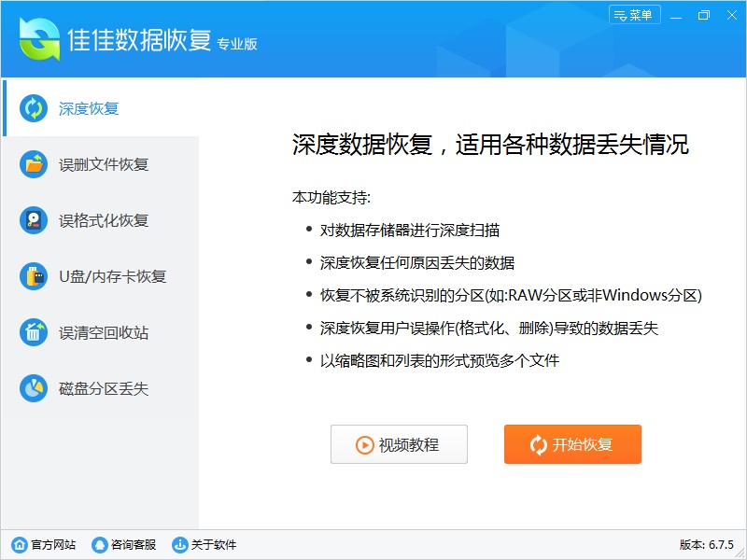
Task: Click the 官方网站 home icon
Action: coord(19,544)
